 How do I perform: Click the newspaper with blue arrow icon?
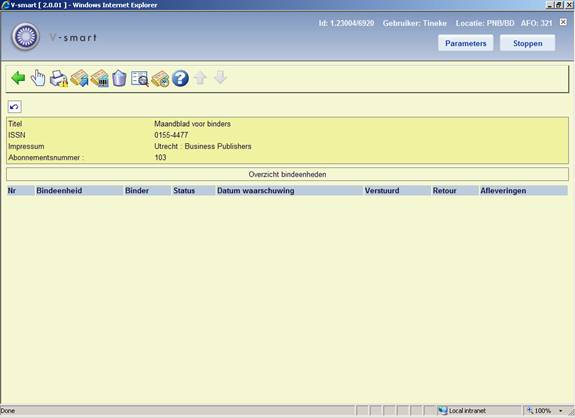click(x=79, y=78)
